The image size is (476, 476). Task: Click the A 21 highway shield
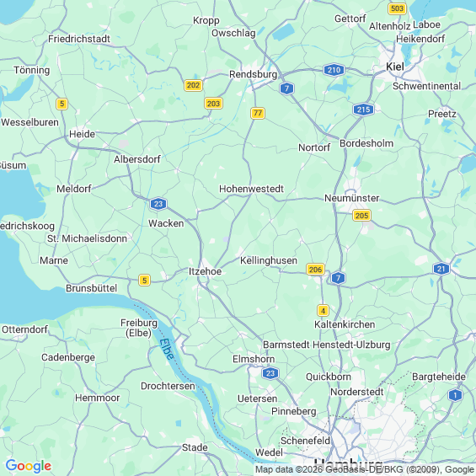click(x=441, y=269)
